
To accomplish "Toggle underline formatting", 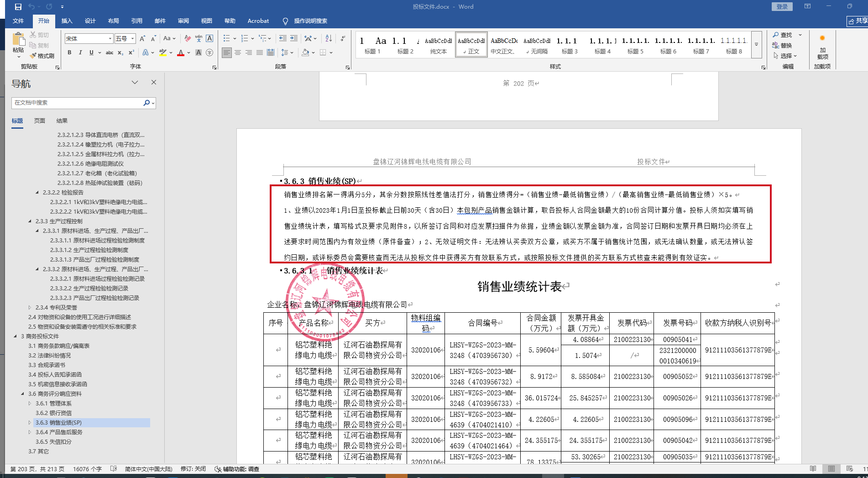I will click(91, 53).
